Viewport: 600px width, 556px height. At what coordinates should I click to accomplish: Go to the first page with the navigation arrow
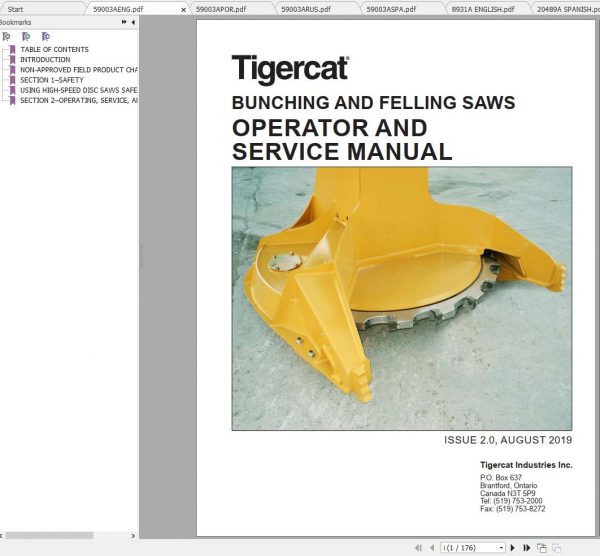(419, 548)
